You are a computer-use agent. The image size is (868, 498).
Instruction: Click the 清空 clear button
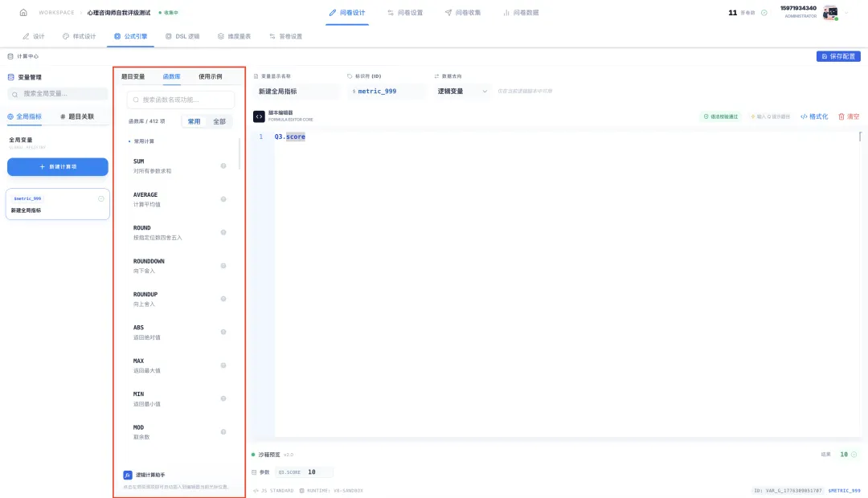(x=849, y=116)
